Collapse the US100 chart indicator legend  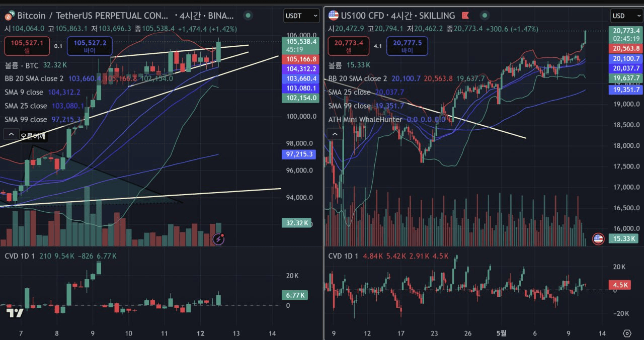pos(334,134)
